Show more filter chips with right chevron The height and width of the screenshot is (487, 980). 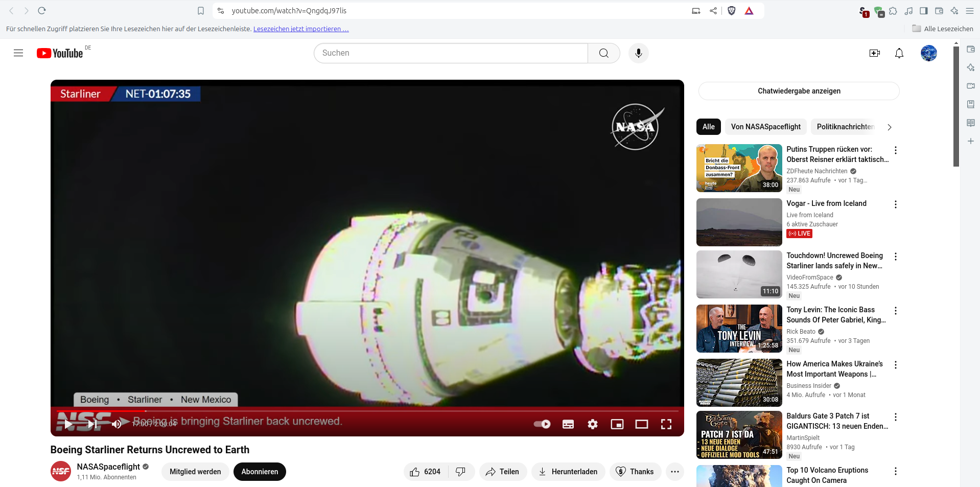890,127
